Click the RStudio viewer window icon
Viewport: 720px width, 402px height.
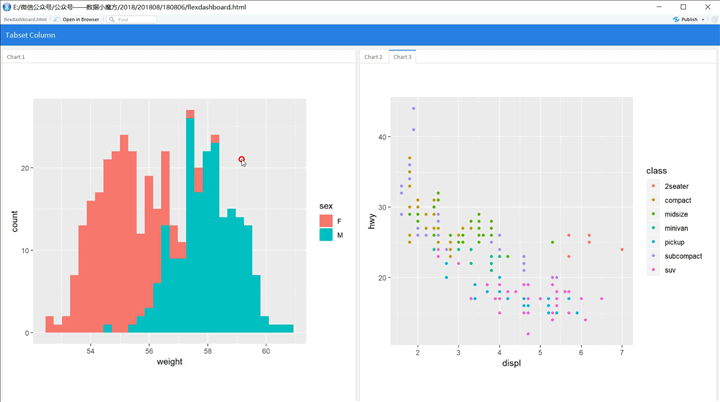(x=6, y=7)
